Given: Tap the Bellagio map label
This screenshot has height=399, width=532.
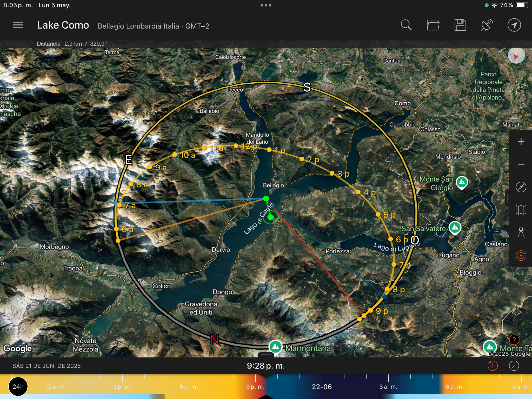Looking at the screenshot, I should pos(273,185).
